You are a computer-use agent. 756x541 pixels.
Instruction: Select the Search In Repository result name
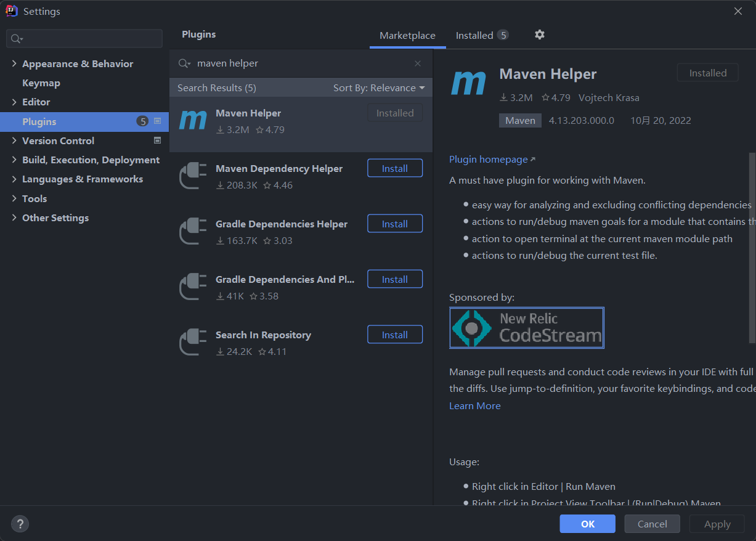[x=263, y=335]
